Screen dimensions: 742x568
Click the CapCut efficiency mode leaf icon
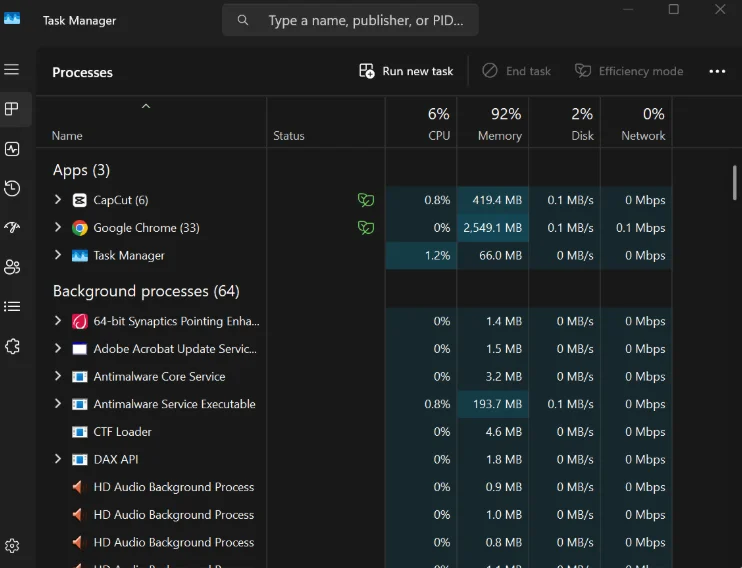(366, 200)
